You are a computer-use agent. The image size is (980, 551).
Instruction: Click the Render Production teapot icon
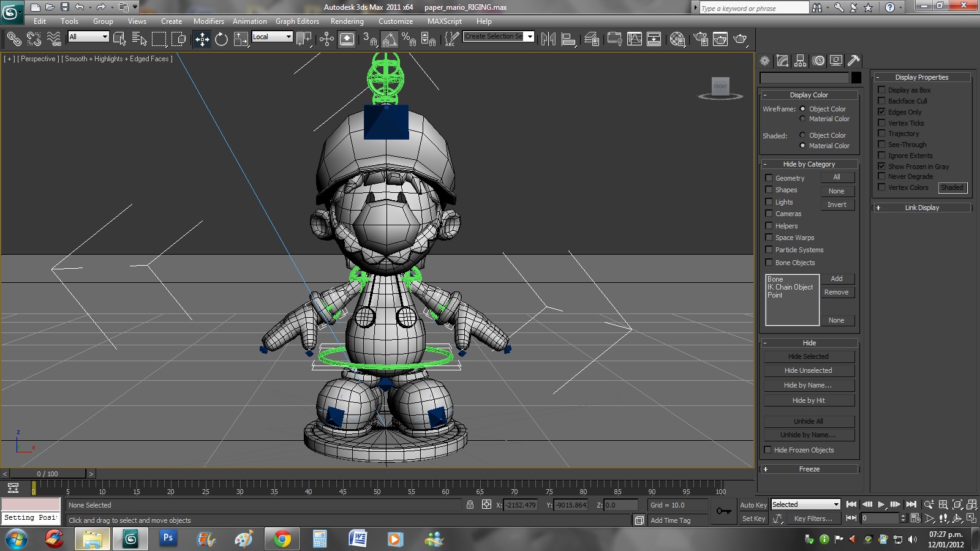point(740,39)
